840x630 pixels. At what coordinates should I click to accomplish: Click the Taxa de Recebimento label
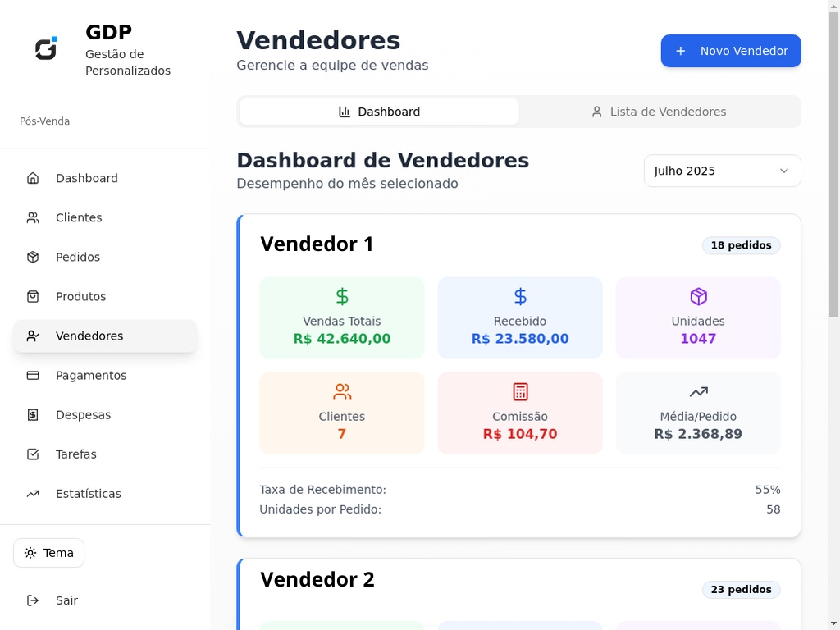pos(322,490)
